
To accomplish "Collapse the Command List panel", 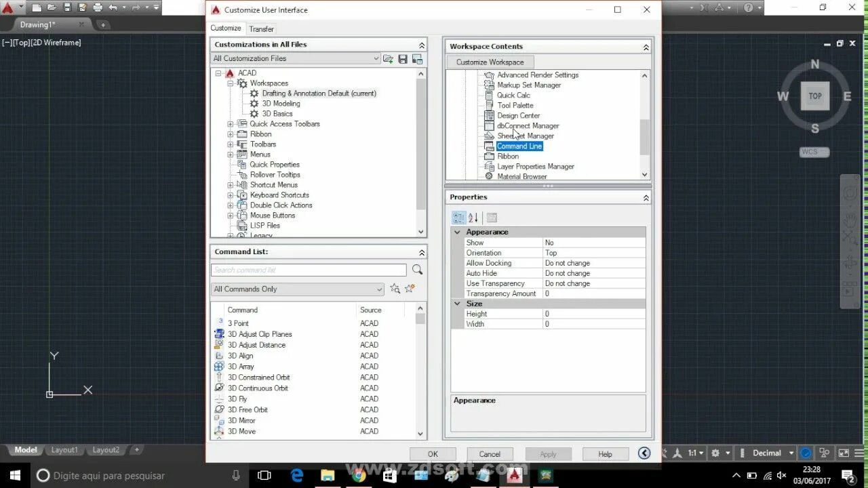I will (x=421, y=252).
